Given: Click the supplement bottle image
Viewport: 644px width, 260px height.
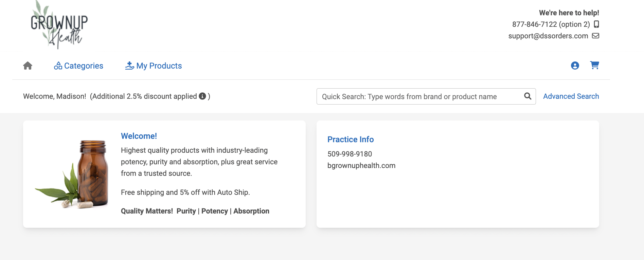Looking at the screenshot, I should 72,174.
